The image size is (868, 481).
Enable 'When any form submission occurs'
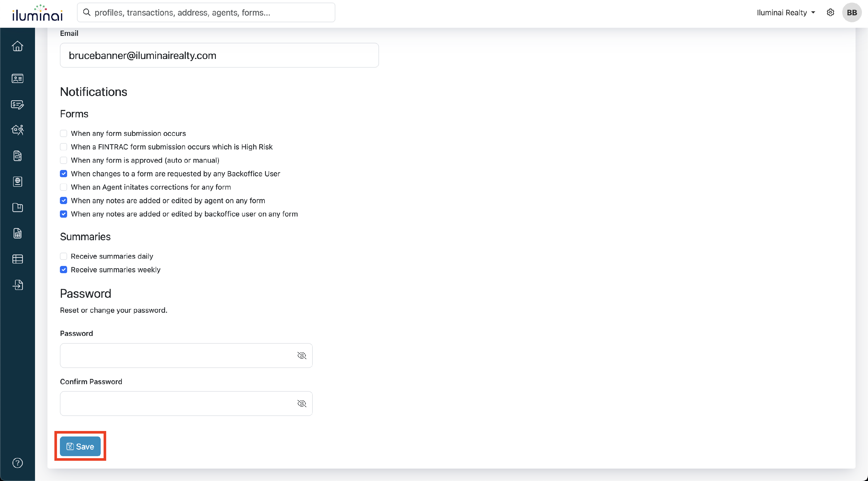pyautogui.click(x=63, y=133)
